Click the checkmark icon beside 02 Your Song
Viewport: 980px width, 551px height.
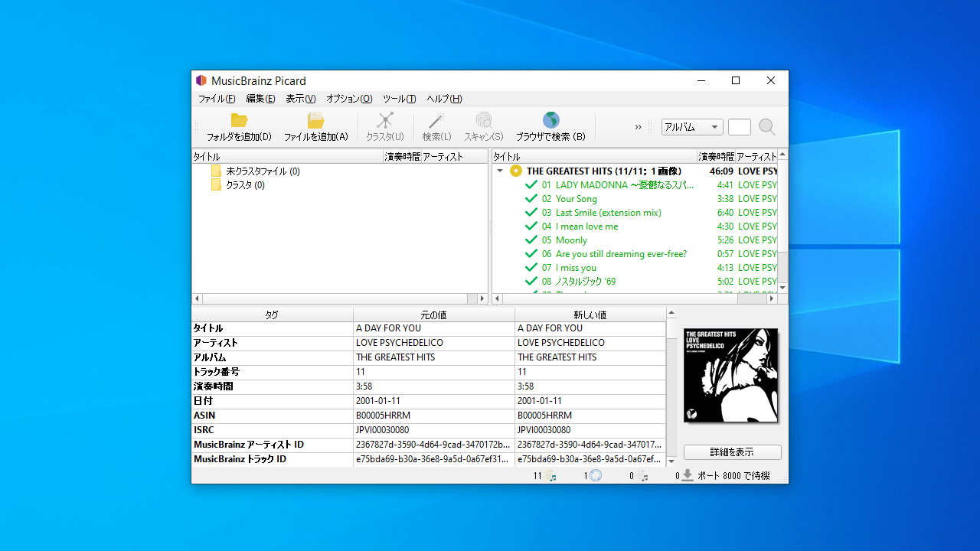[531, 198]
